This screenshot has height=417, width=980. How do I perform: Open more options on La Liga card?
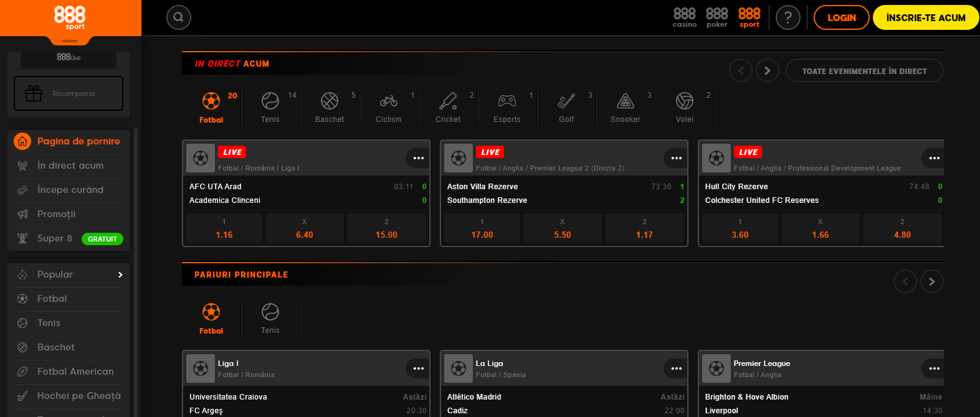[677, 368]
